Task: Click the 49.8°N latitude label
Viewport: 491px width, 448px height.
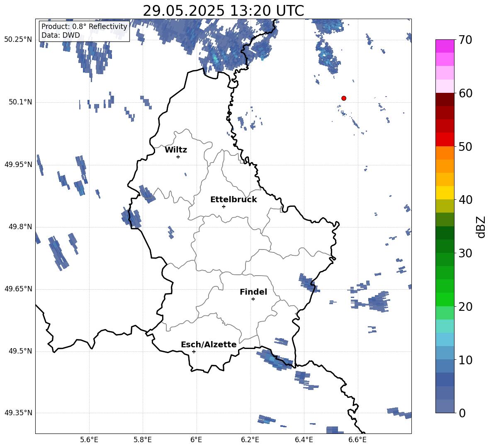Action: pyautogui.click(x=20, y=227)
